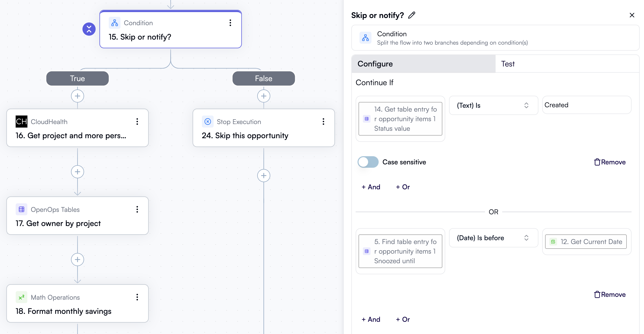Close the Skip or notify panel

pos(632,15)
